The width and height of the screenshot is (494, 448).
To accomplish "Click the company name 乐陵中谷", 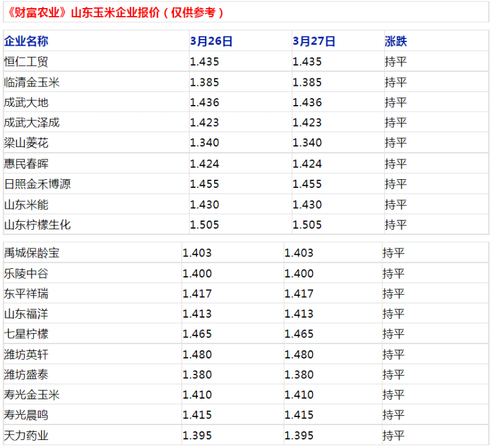I will 26,273.
